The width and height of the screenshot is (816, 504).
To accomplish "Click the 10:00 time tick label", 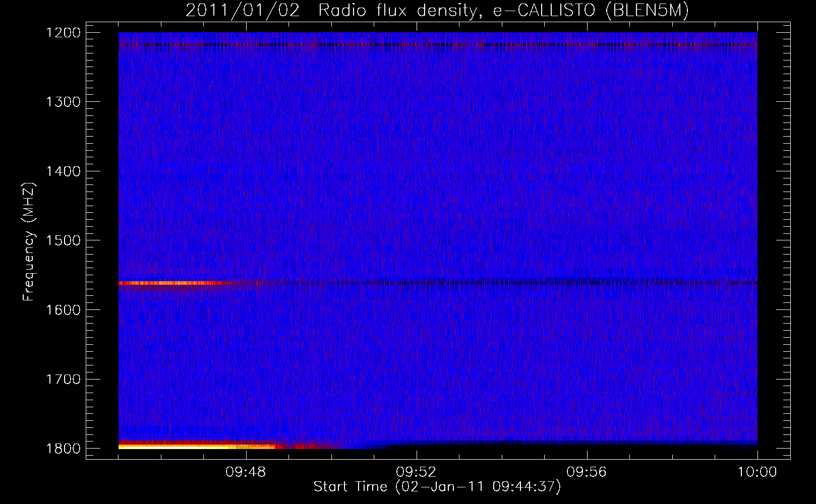I will point(757,472).
